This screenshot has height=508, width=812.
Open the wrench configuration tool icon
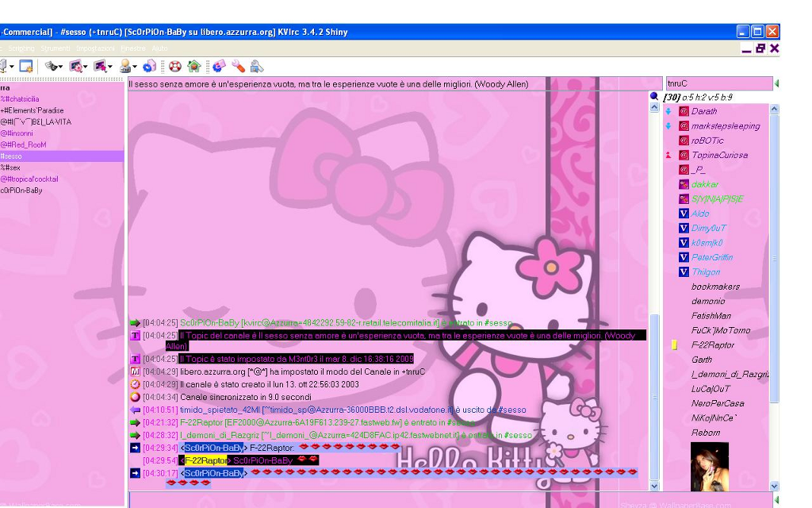pos(237,67)
